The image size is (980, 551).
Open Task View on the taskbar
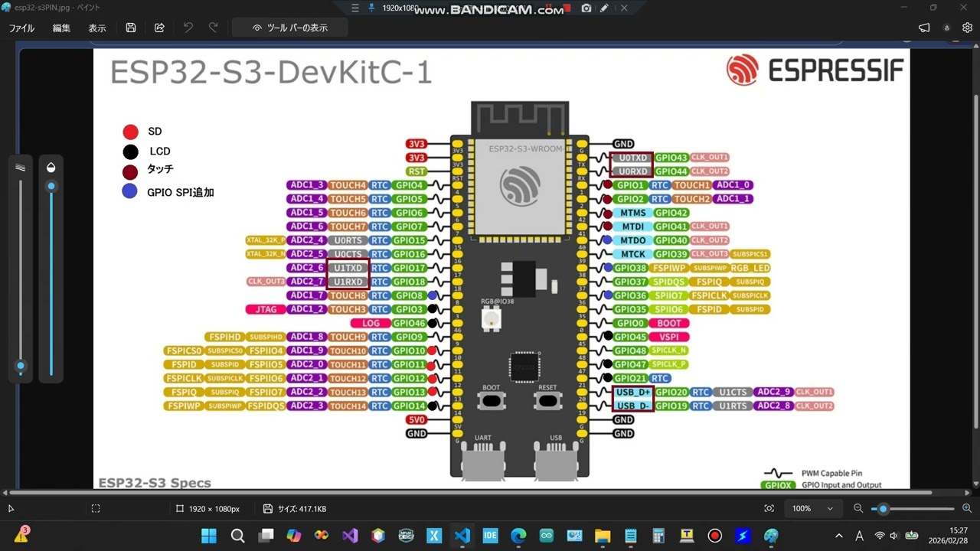pos(266,536)
